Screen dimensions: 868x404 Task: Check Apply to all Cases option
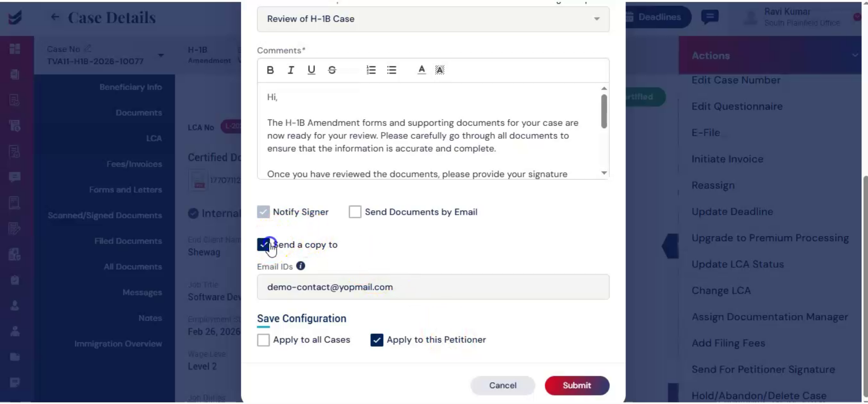pyautogui.click(x=263, y=340)
